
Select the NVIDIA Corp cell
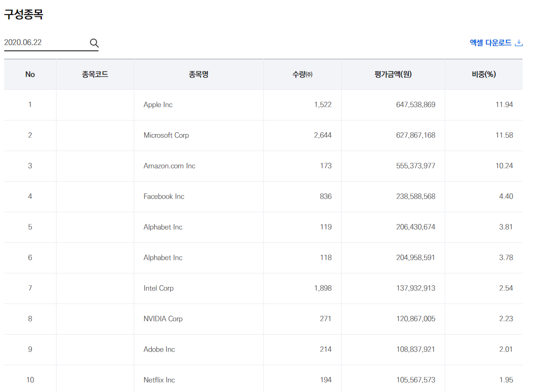163,319
